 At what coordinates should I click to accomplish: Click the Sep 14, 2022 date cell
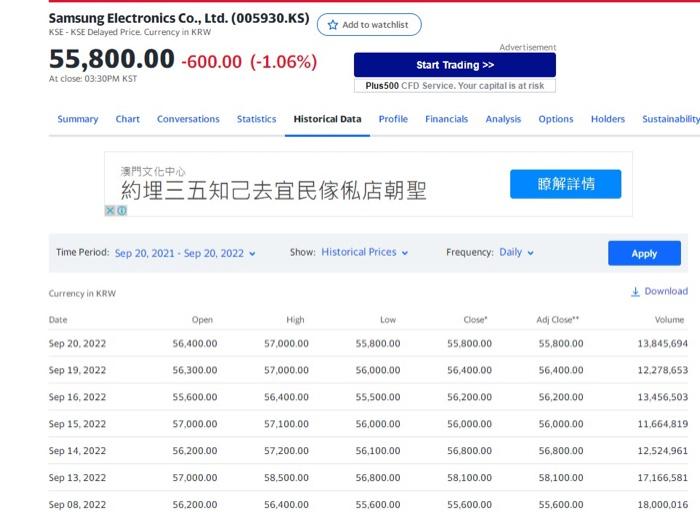(77, 451)
